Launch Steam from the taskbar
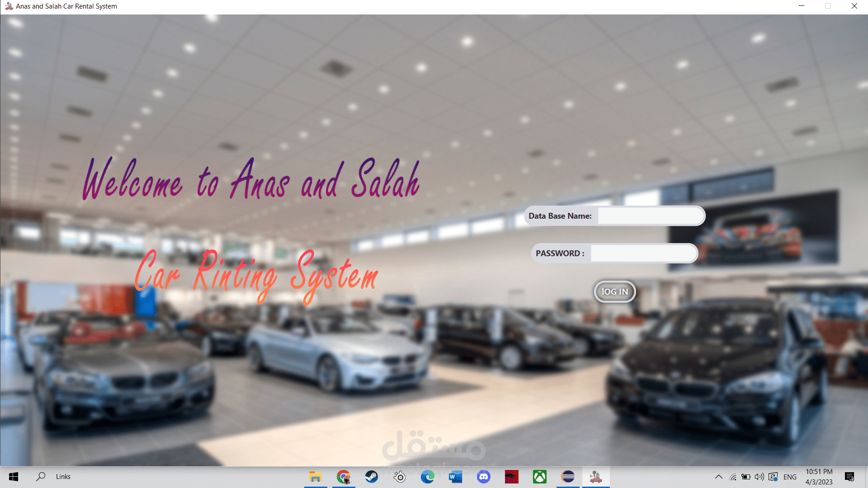Screen dimensions: 868x488 pyautogui.click(x=372, y=477)
